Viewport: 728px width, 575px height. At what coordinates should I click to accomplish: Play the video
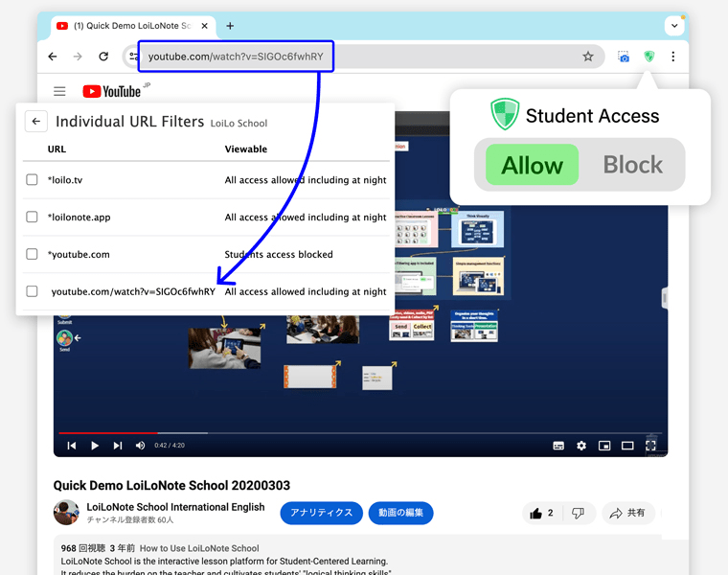click(95, 446)
